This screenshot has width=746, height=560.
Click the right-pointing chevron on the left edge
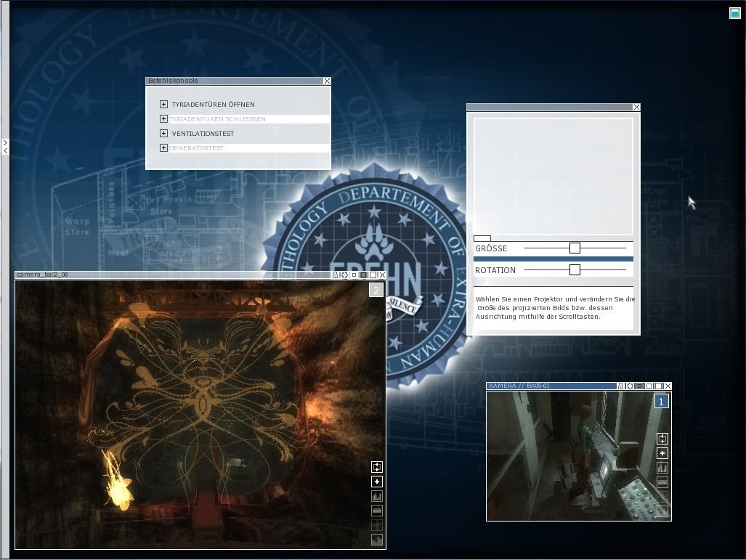tap(5, 142)
